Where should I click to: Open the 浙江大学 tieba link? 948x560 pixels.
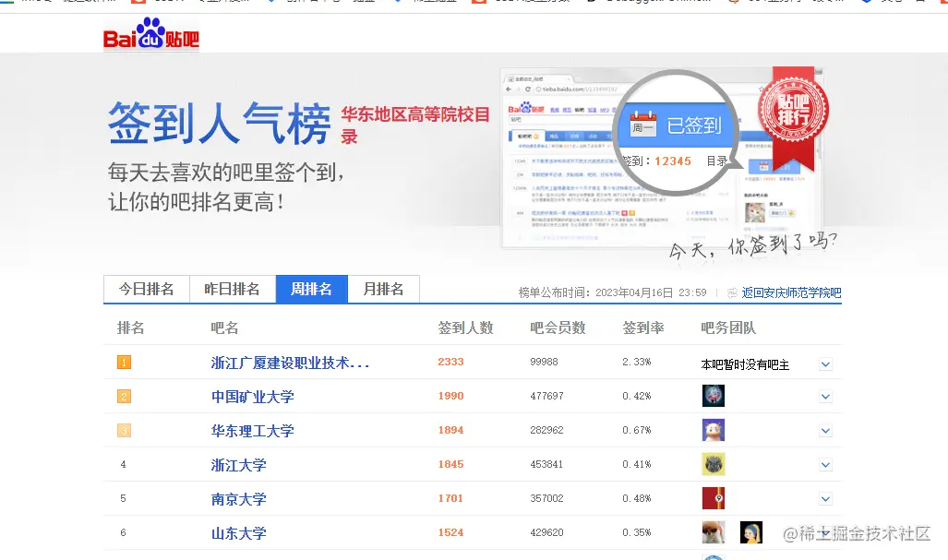pyautogui.click(x=239, y=465)
